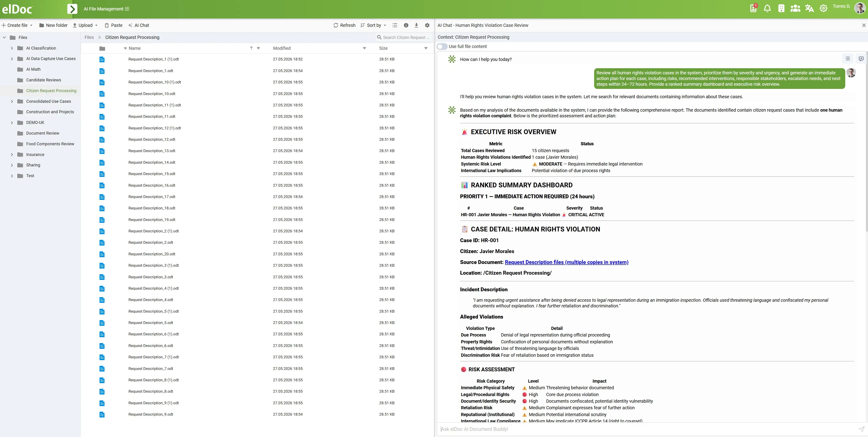Toggle list view mode icon in file toolbar
The height and width of the screenshot is (437, 868).
(x=395, y=25)
